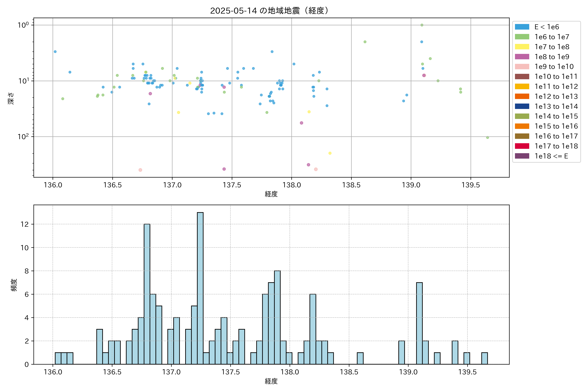Click the scatter plot's 経度 x-axis label

click(x=271, y=194)
